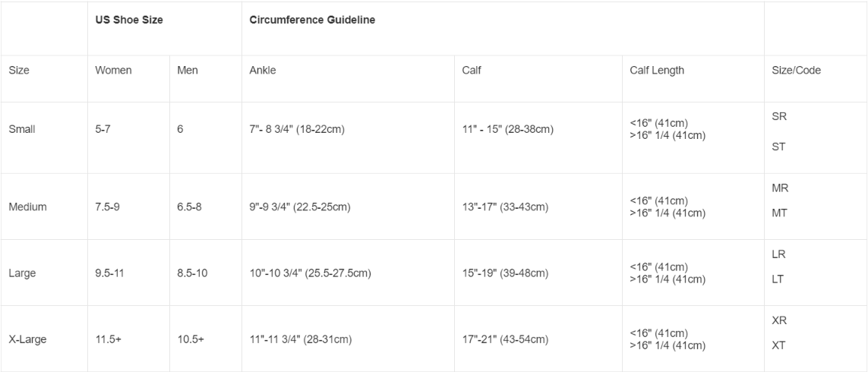Click the MT size code
Viewport: 868px width, 372px height.
pos(779,213)
